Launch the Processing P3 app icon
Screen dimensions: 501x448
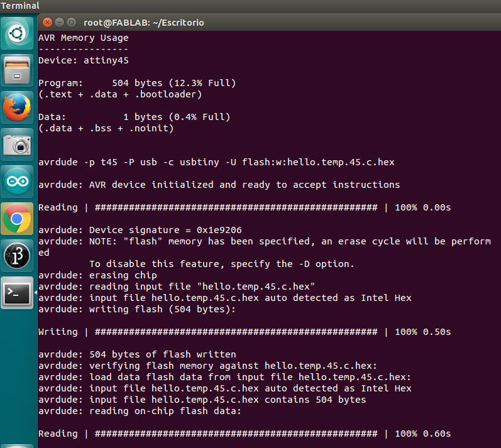[17, 256]
